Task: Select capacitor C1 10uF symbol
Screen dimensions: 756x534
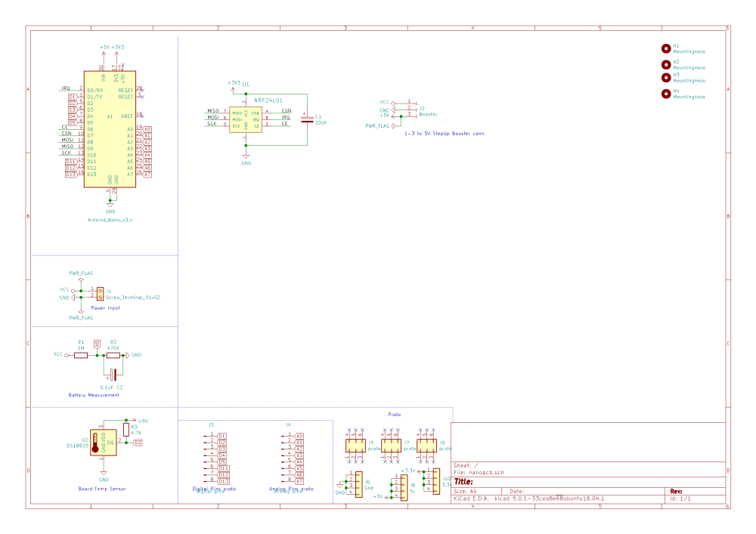Action: 307,119
